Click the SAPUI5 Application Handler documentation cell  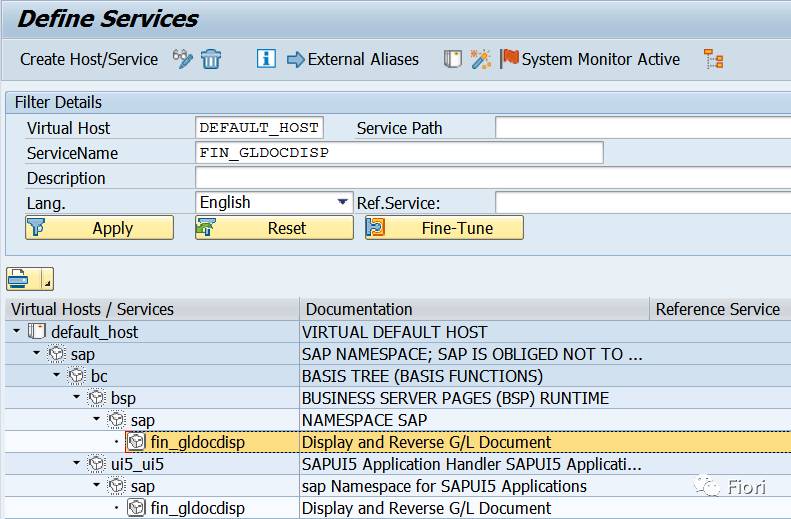[472, 464]
